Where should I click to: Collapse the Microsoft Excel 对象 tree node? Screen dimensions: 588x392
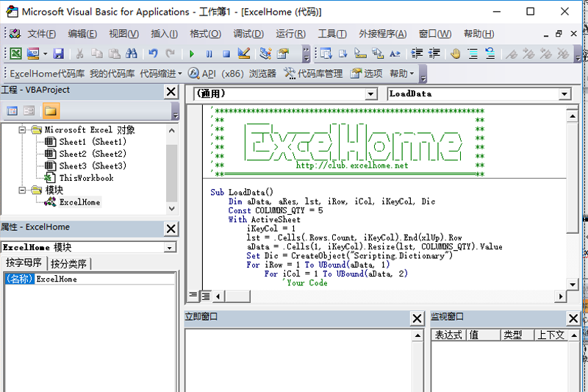(22, 129)
